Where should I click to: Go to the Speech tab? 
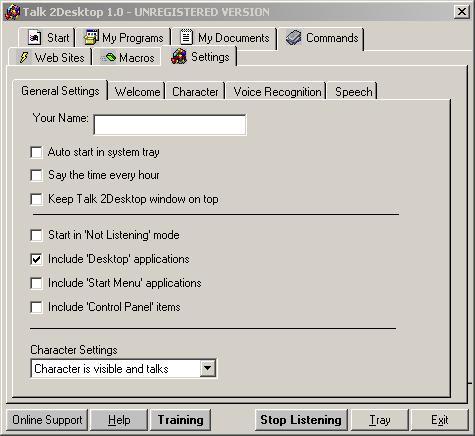[x=353, y=92]
